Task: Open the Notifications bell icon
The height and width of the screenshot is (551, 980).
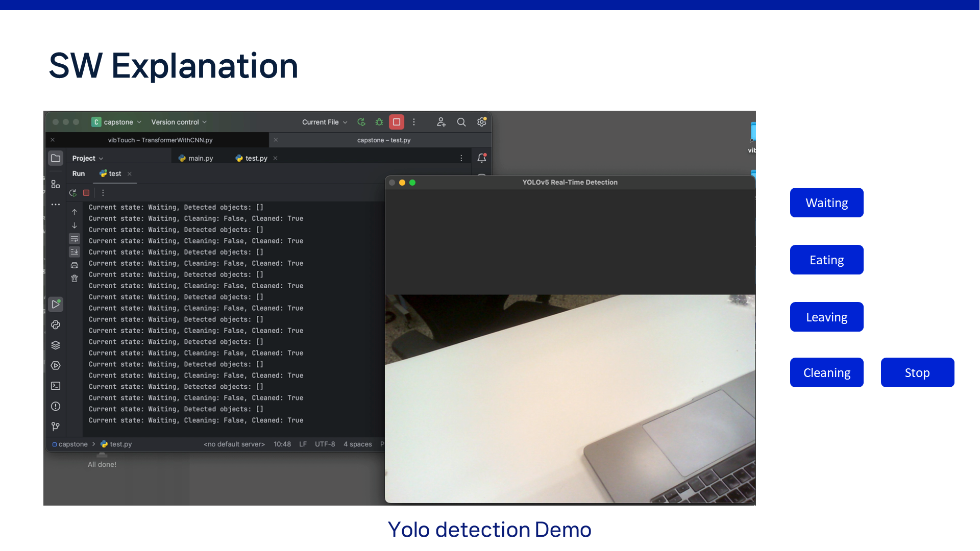Action: pyautogui.click(x=481, y=158)
